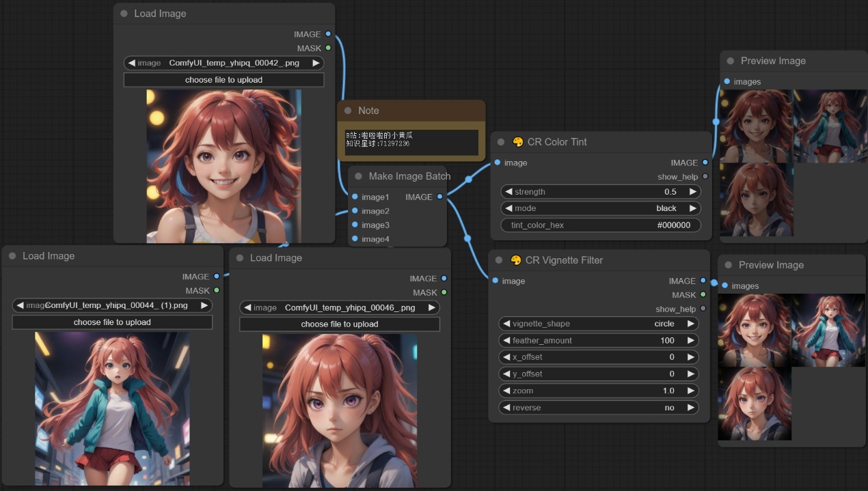Click the CR Color Tint node title

(556, 142)
